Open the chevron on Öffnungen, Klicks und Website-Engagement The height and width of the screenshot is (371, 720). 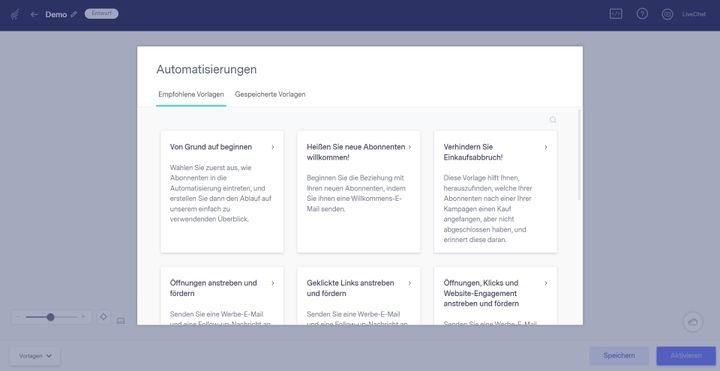point(546,283)
